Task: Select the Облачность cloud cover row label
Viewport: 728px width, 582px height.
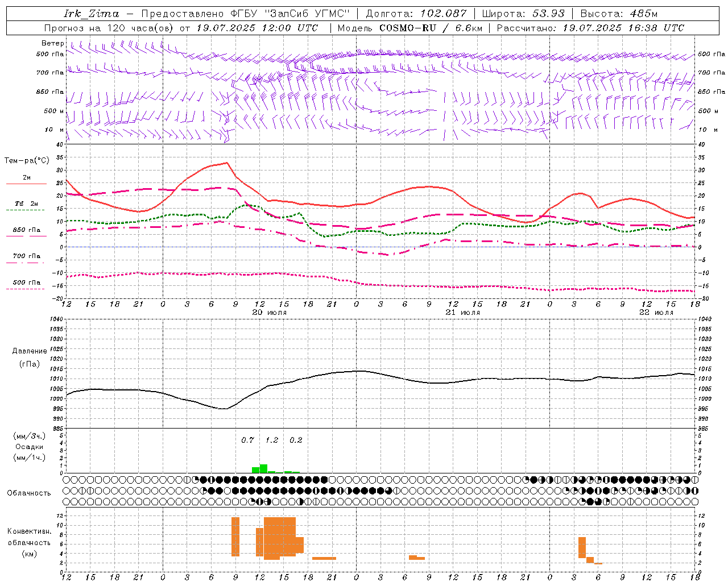Action: [29, 493]
